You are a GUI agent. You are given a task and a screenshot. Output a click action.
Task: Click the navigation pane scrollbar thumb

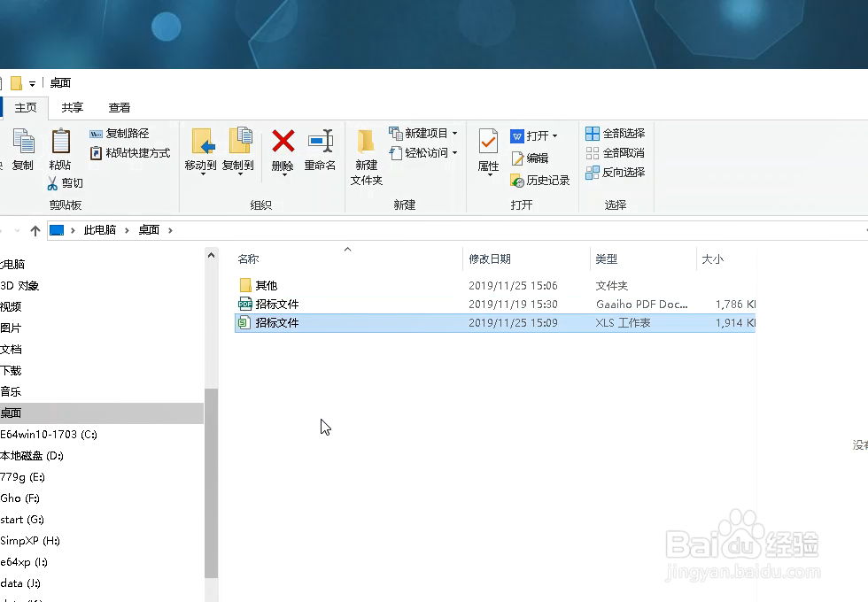click(211, 483)
